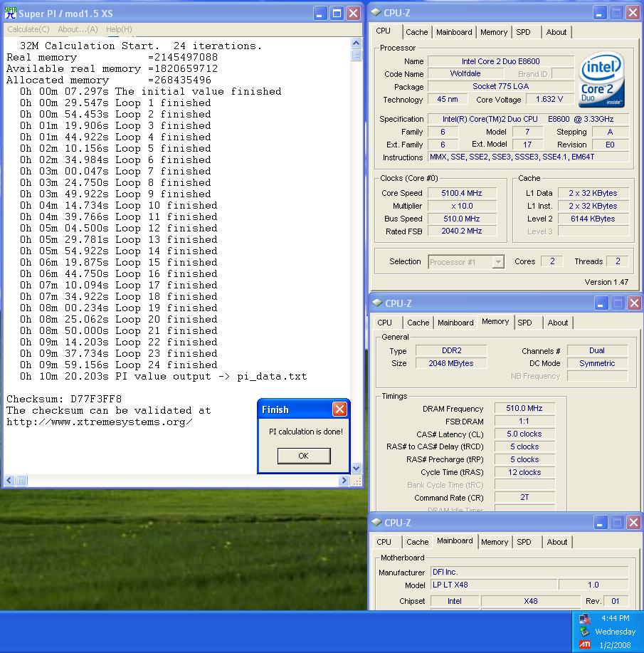Confirm the PI calculation done dialog with OK
The height and width of the screenshot is (653, 644).
[x=304, y=456]
